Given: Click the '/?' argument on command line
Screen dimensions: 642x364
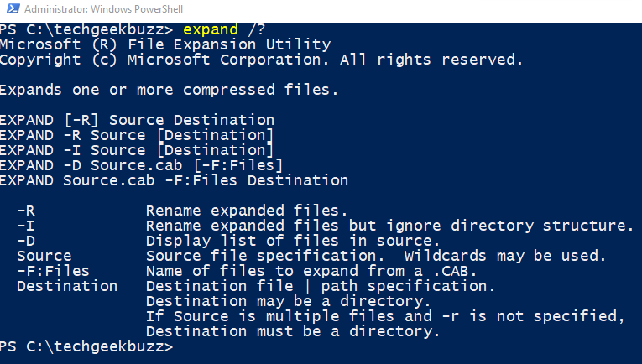Looking at the screenshot, I should (x=257, y=29).
